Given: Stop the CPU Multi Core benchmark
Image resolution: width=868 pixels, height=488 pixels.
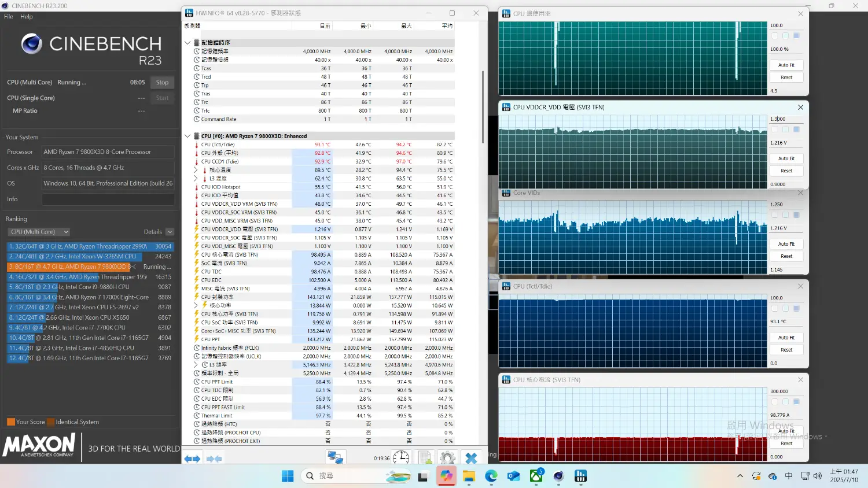Looking at the screenshot, I should point(163,82).
